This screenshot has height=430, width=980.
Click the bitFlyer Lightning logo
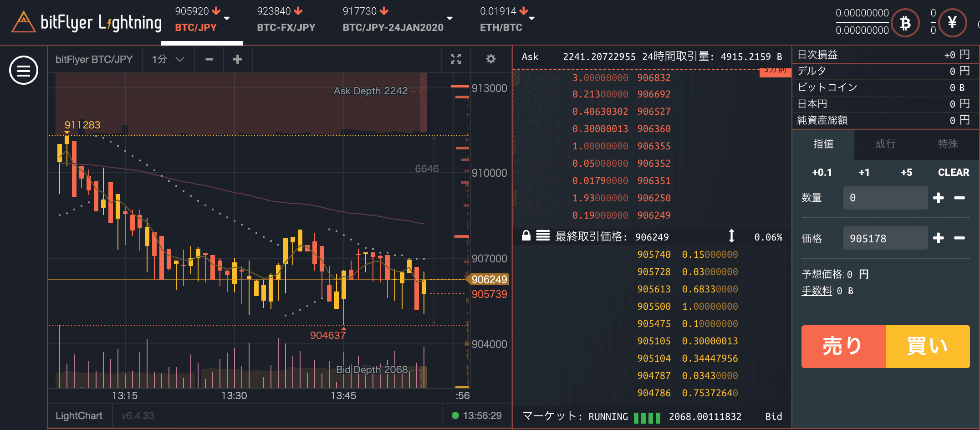click(x=87, y=22)
